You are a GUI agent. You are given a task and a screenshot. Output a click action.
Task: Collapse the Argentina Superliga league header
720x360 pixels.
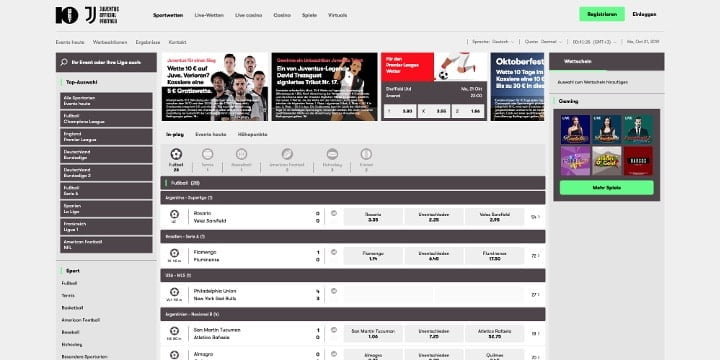(353, 198)
